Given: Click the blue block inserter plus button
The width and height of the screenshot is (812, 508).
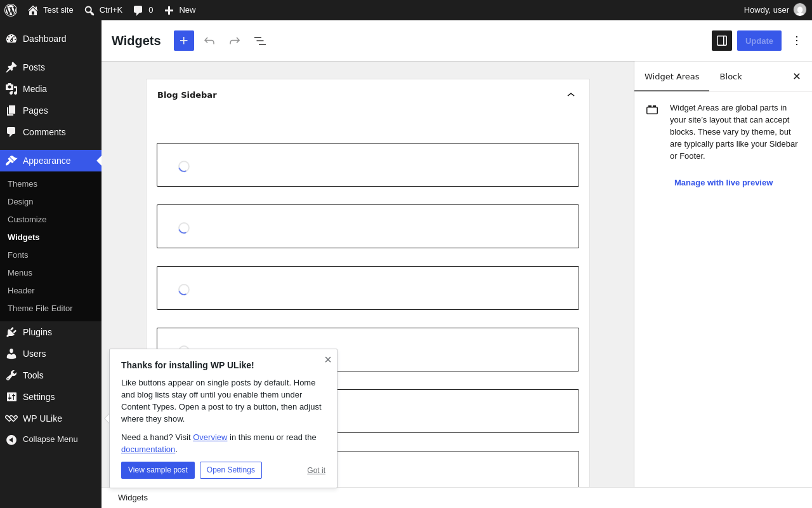Looking at the screenshot, I should 184,41.
